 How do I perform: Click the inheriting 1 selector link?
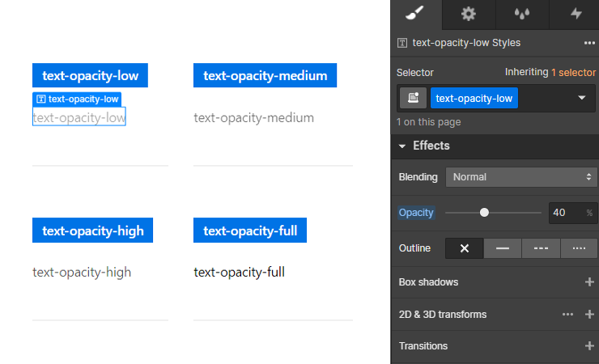(573, 72)
